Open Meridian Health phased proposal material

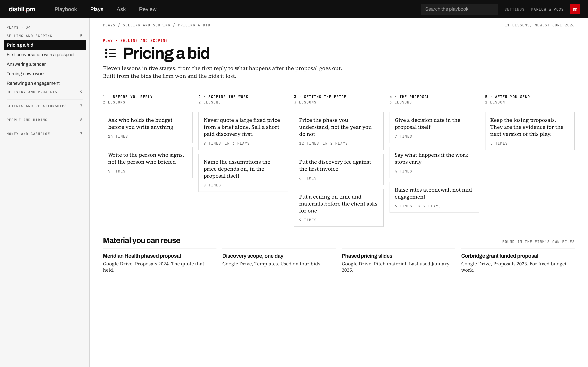point(142,256)
